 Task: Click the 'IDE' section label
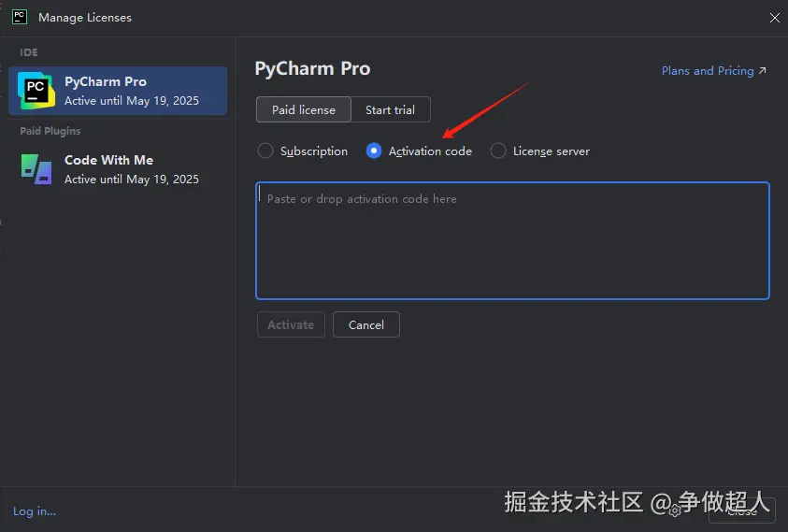point(29,52)
